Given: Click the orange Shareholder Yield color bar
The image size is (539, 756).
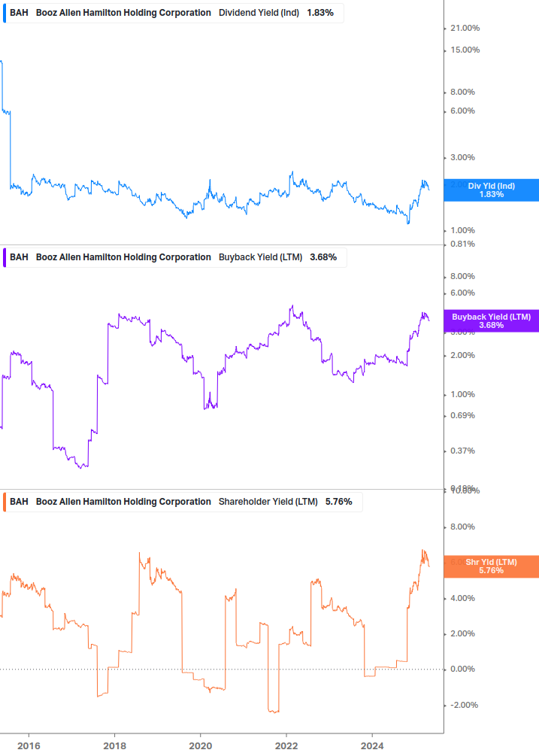Looking at the screenshot, I should click(x=5, y=502).
